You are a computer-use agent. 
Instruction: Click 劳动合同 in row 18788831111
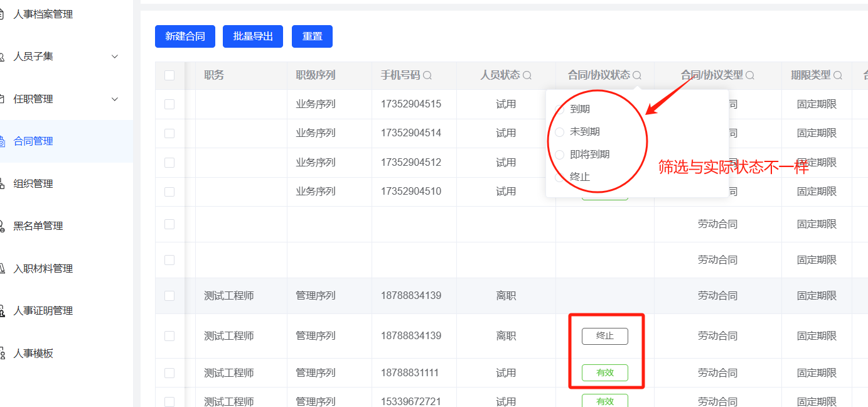[717, 373]
